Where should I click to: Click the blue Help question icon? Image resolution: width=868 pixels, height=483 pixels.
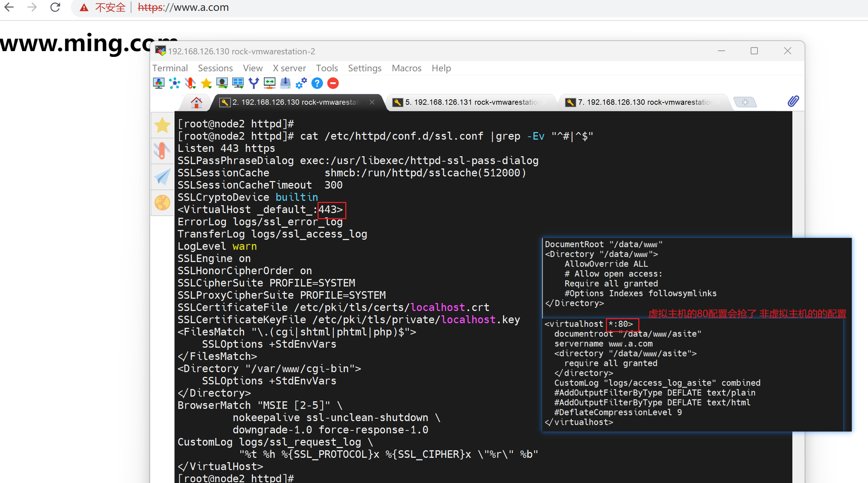[317, 83]
